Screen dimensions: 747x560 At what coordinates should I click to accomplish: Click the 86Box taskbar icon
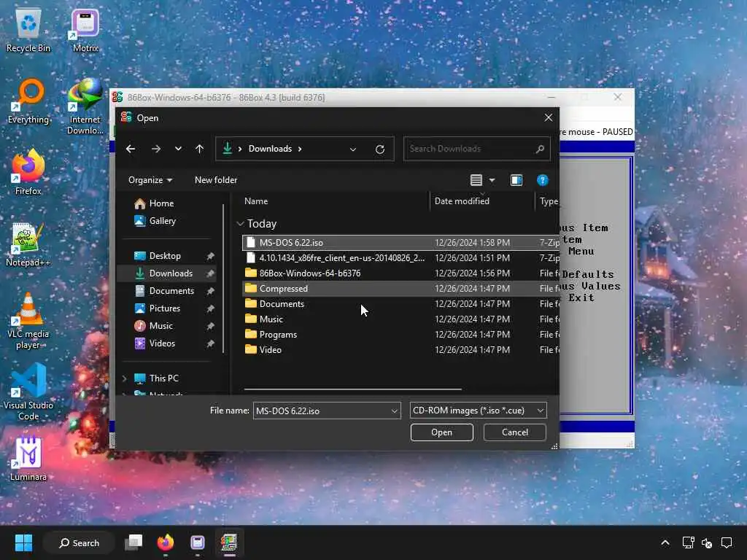pyautogui.click(x=229, y=542)
